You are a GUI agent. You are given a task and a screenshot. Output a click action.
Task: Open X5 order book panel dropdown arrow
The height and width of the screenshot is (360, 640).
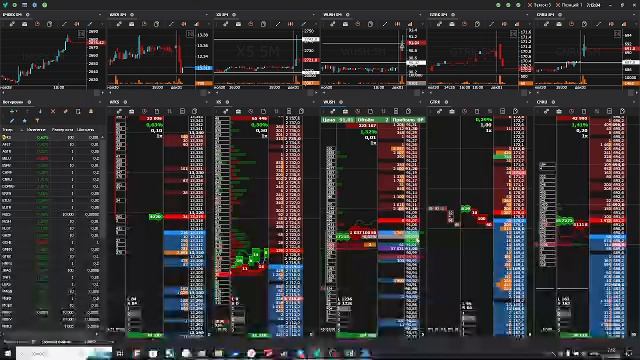pyautogui.click(x=314, y=102)
